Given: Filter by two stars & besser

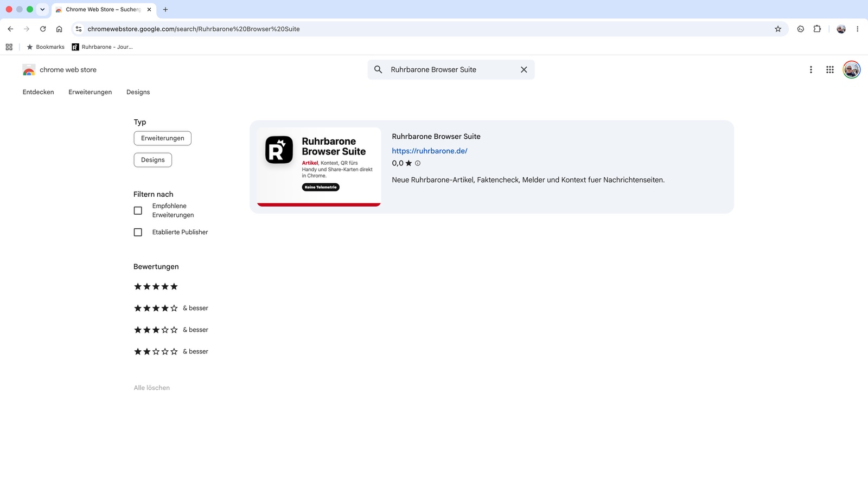Looking at the screenshot, I should (171, 351).
